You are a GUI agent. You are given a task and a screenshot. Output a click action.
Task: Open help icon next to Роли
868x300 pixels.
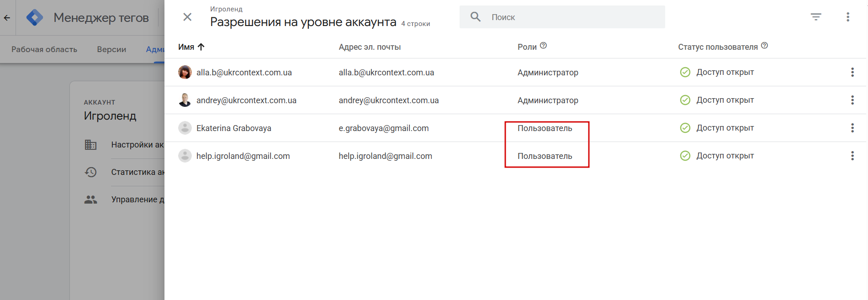pos(543,46)
